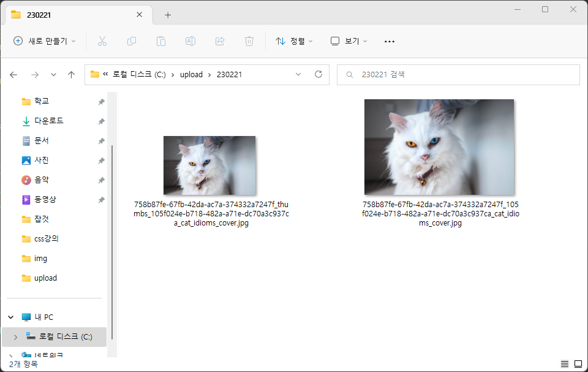
Task: Unpin 학교 using its pin icon
Action: (x=101, y=102)
